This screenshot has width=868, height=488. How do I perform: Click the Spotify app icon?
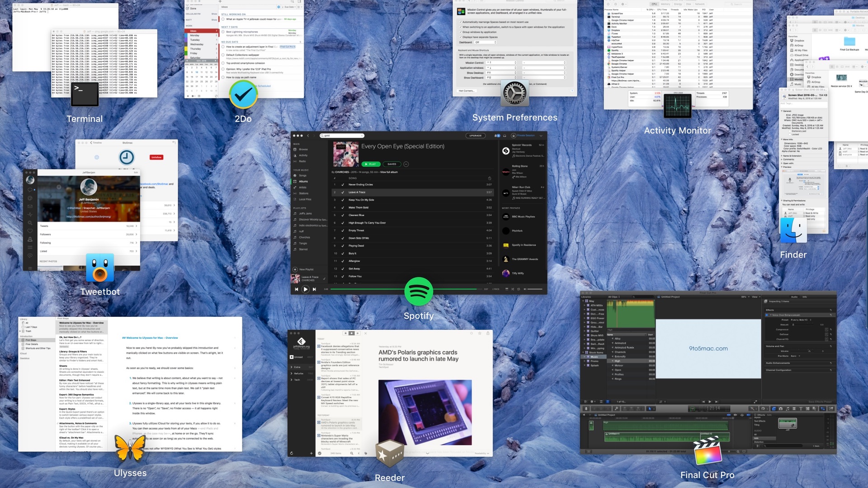point(418,291)
